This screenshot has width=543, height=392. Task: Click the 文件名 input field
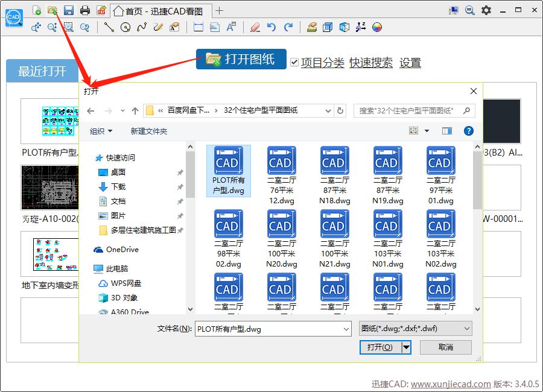[273, 329]
